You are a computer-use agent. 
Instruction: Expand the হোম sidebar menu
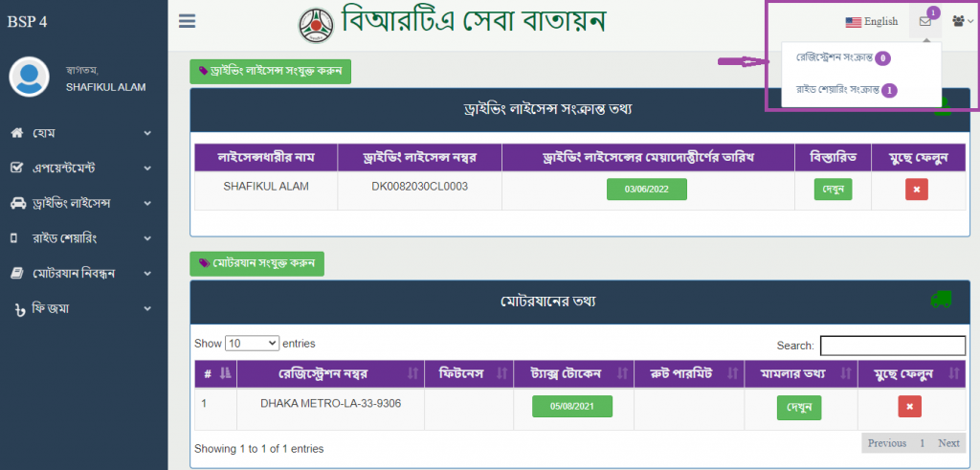tap(81, 132)
